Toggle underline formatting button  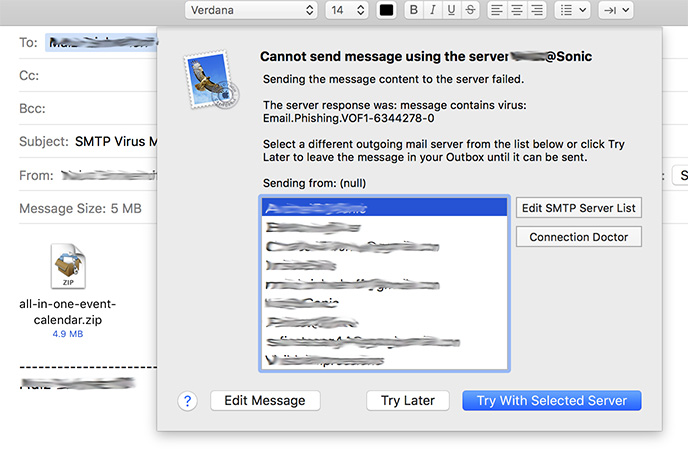point(451,10)
